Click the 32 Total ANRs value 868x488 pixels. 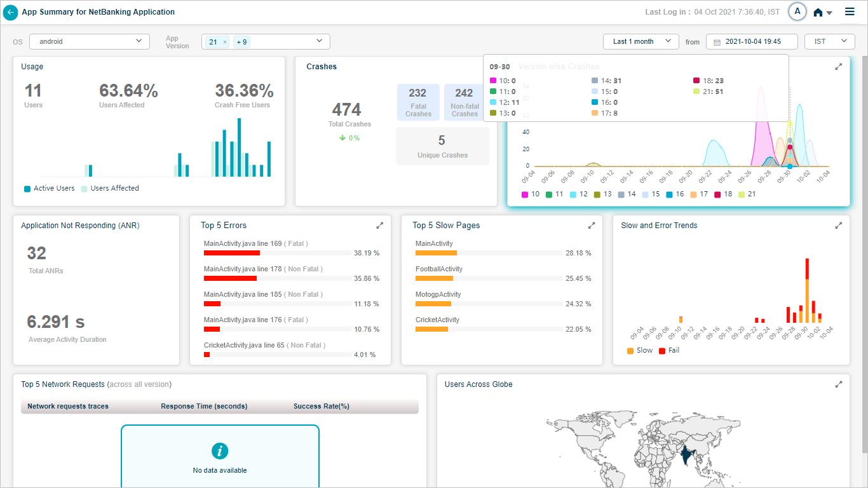point(37,254)
